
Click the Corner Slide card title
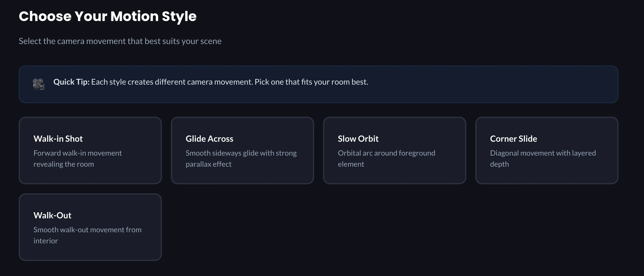pyautogui.click(x=513, y=139)
